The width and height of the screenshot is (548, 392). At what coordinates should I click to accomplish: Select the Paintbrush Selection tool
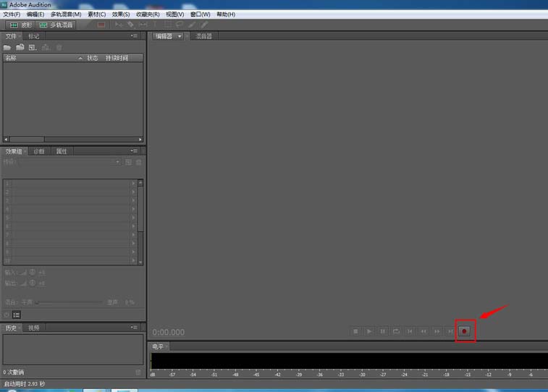coord(192,25)
